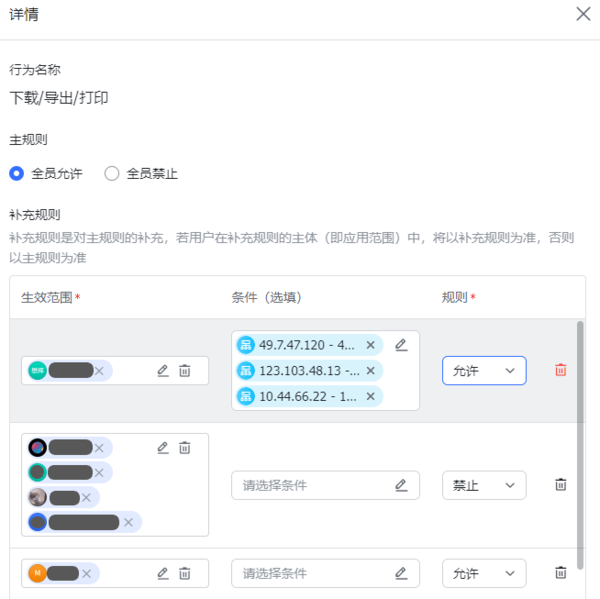Click the 请选择条件 field in the 禁止 row

pyautogui.click(x=325, y=485)
